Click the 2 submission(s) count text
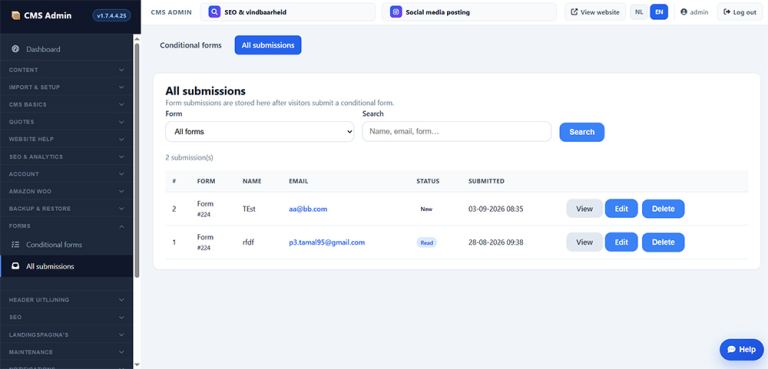This screenshot has height=369, width=768. coord(189,158)
